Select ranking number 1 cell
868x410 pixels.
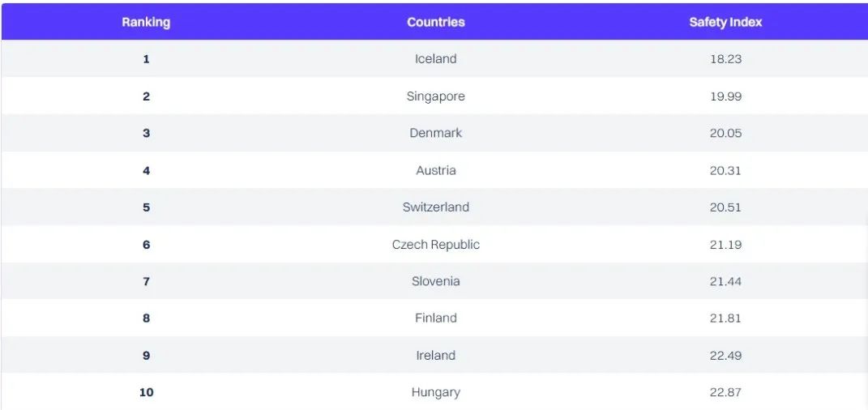click(x=146, y=59)
